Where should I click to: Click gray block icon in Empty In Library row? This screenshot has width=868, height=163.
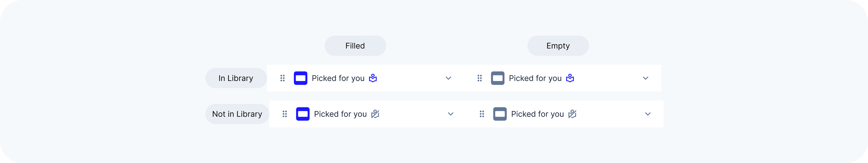(497, 78)
